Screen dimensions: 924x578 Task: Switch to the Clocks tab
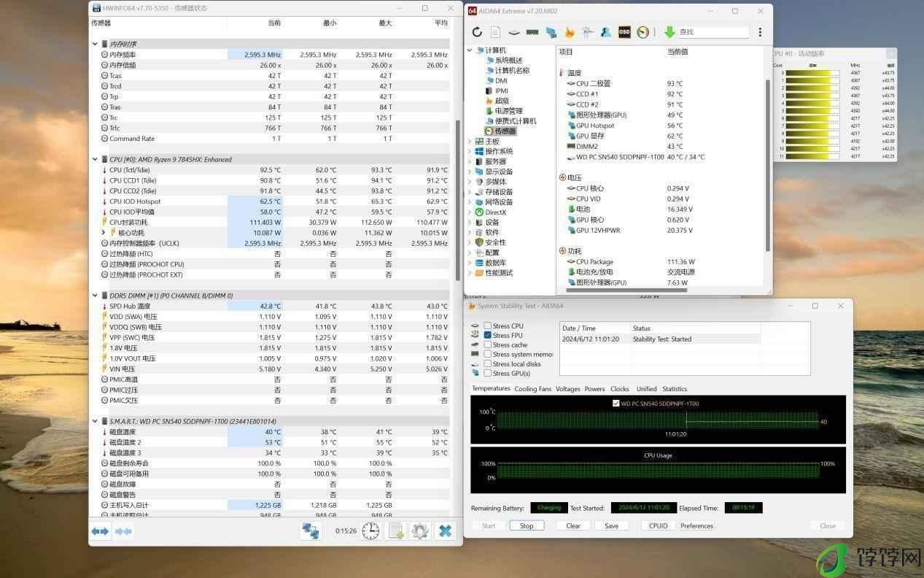[x=620, y=389]
